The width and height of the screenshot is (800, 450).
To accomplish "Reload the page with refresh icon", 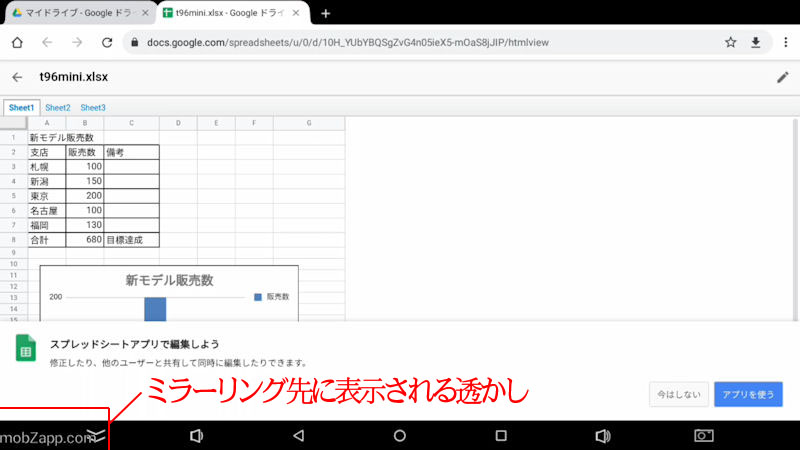I will point(107,43).
